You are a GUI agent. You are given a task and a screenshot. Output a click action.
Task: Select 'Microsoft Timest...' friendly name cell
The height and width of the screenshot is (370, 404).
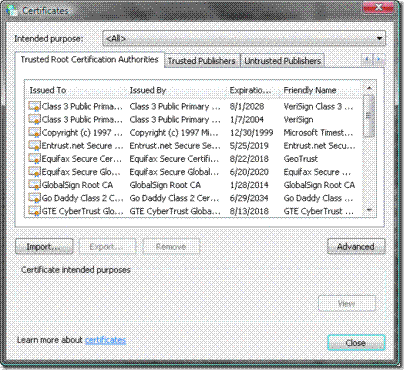[318, 133]
